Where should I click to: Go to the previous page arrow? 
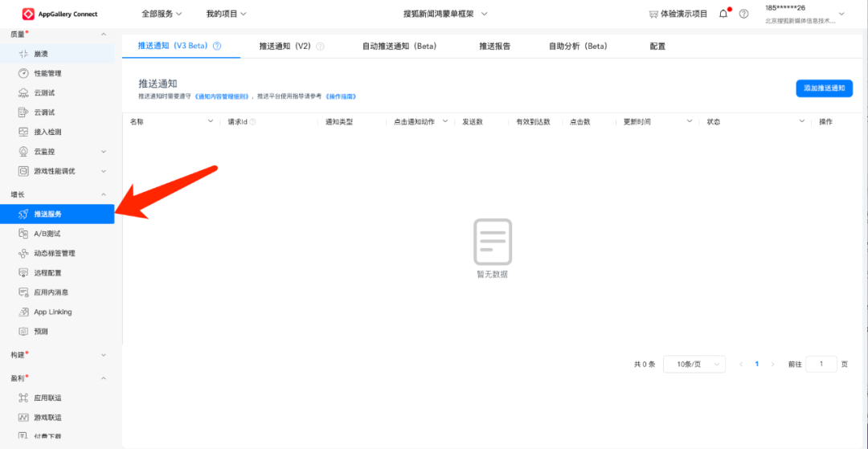point(741,364)
